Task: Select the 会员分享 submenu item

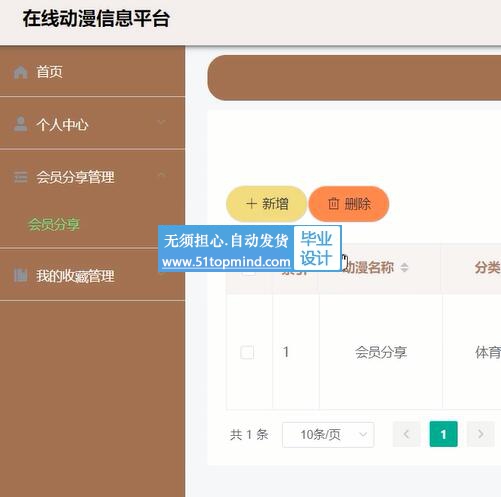Action: pos(54,224)
